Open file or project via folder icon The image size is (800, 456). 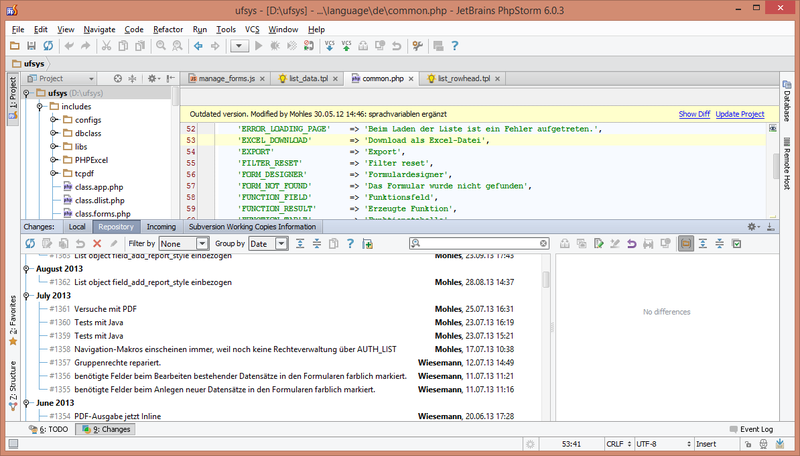(15, 46)
